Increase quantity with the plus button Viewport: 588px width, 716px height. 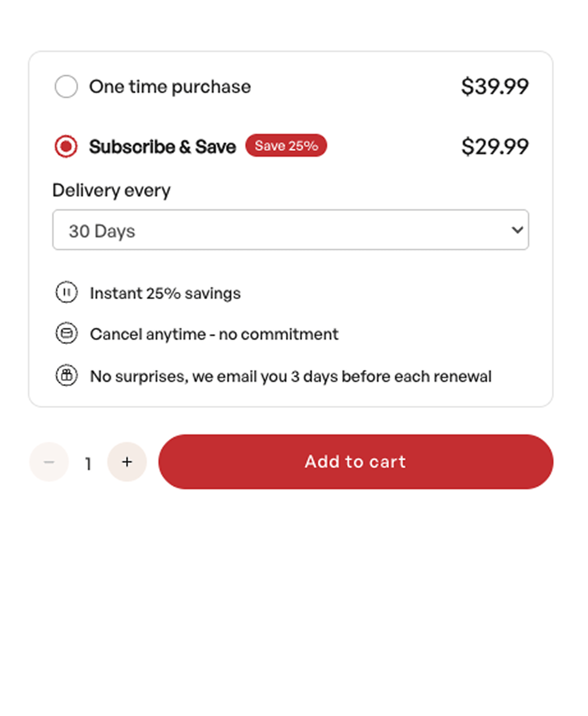click(127, 462)
